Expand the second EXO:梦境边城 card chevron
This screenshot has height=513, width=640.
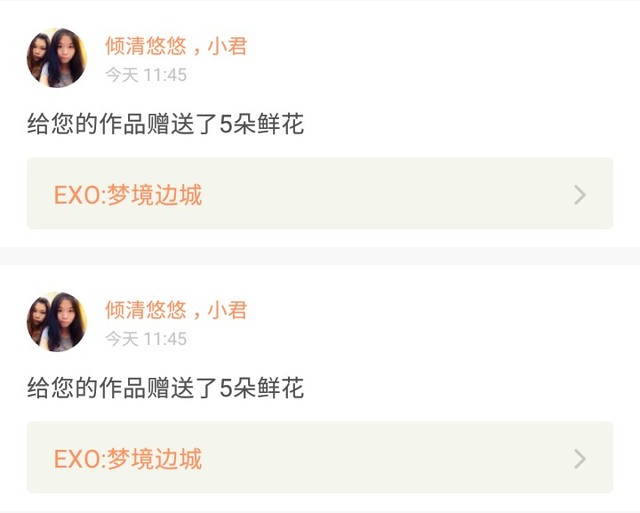[580, 459]
